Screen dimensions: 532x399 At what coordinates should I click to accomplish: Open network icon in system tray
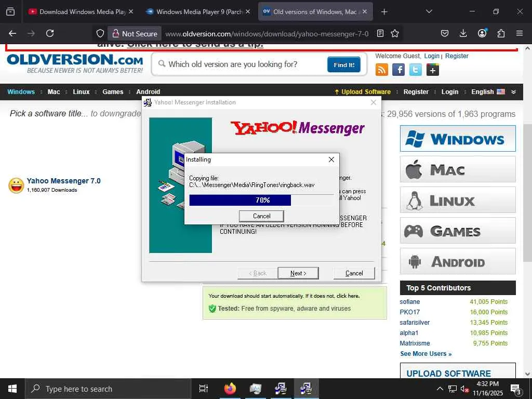[x=453, y=389]
